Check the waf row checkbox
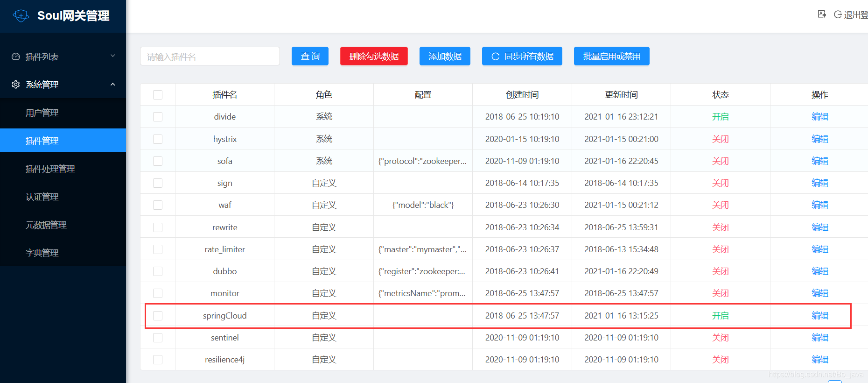This screenshot has height=383, width=868. point(158,205)
